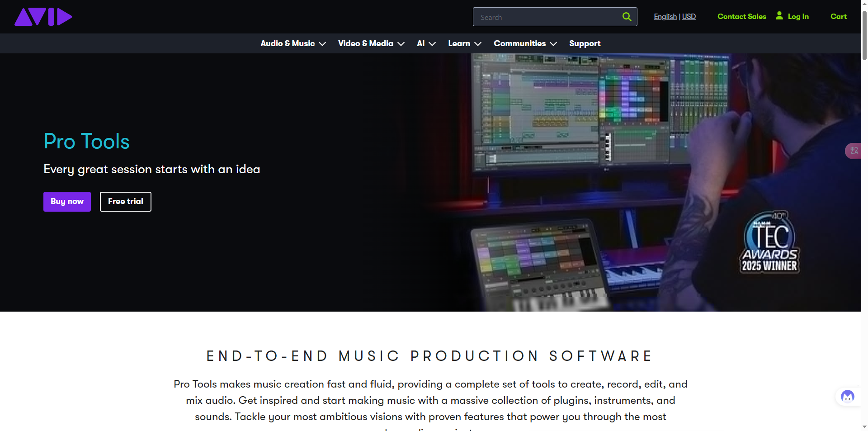
Task: Click the green search magnifier icon
Action: click(x=627, y=17)
